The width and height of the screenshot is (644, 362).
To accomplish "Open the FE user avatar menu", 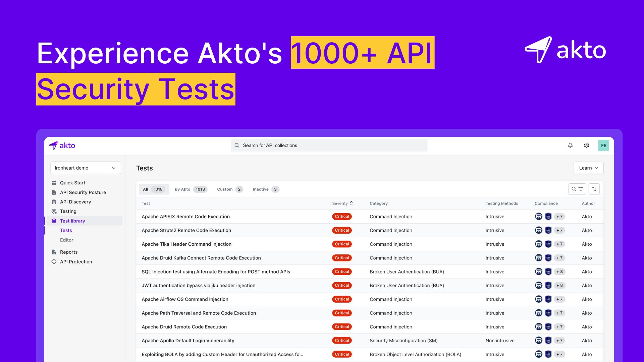I will [604, 145].
